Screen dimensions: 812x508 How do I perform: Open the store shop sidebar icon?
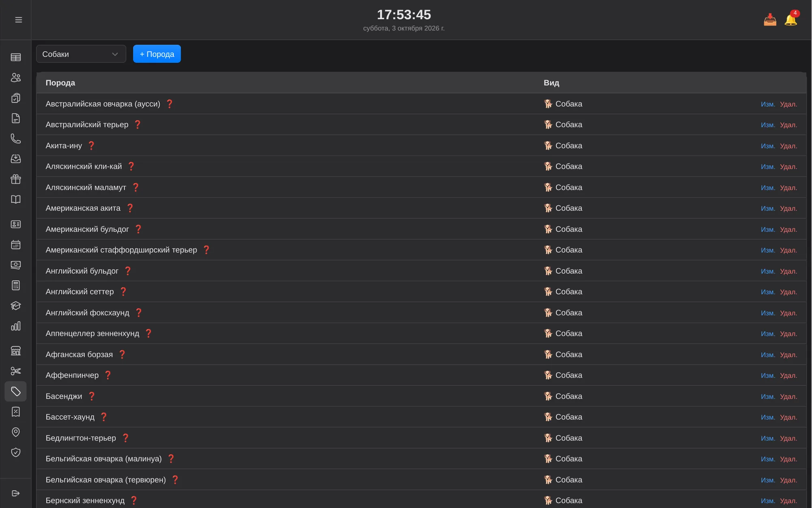tap(16, 351)
